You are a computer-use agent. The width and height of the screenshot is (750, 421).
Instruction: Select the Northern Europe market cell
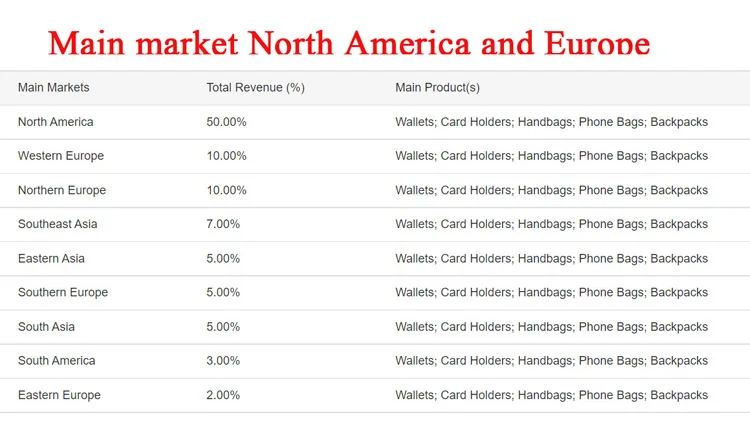(x=62, y=190)
